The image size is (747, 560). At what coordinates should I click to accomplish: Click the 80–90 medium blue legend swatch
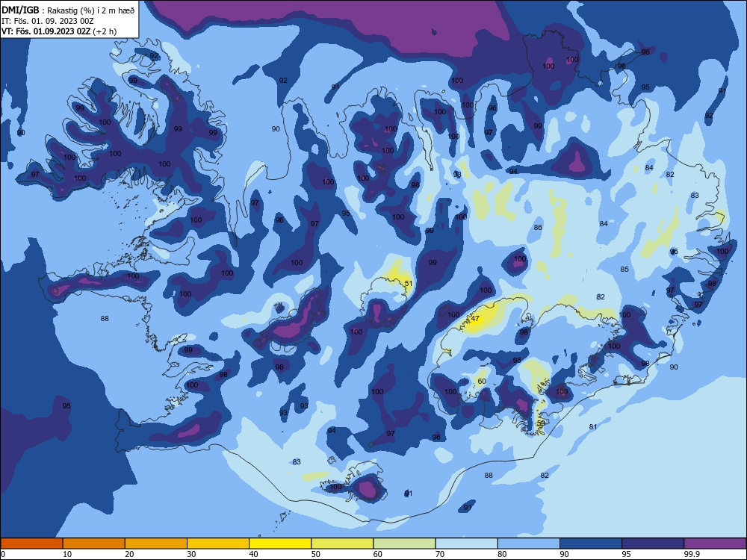click(529, 544)
